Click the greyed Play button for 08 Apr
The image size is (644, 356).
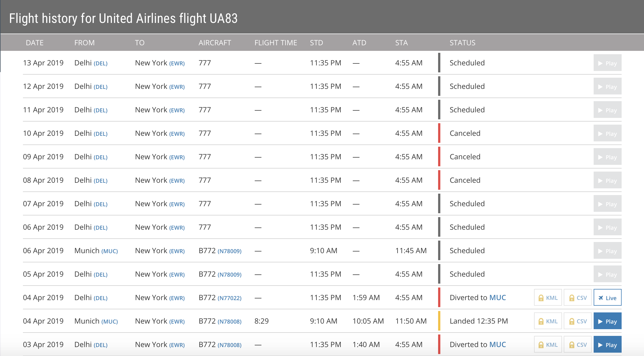pos(607,181)
